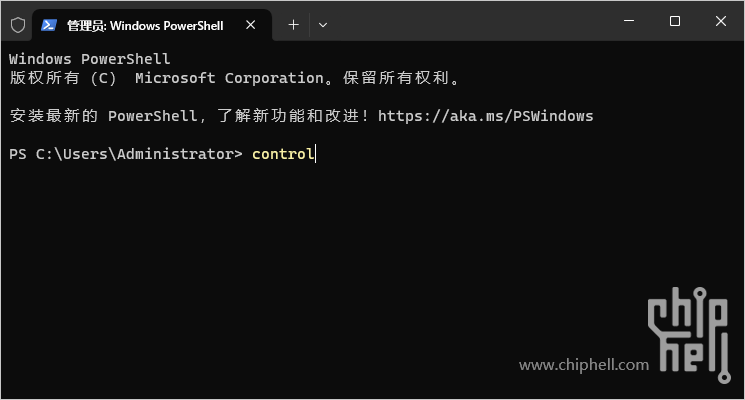The height and width of the screenshot is (400, 745).
Task: Open a new tab with the plus button
Action: [x=294, y=25]
